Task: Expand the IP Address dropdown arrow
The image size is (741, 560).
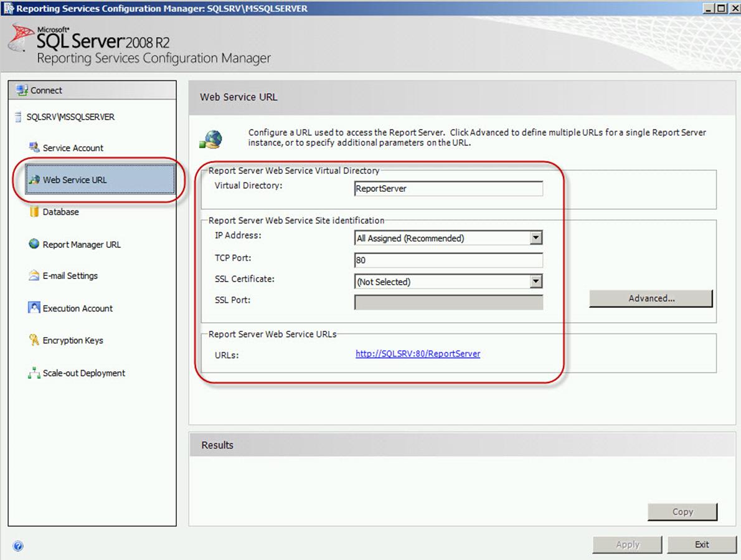Action: tap(536, 238)
